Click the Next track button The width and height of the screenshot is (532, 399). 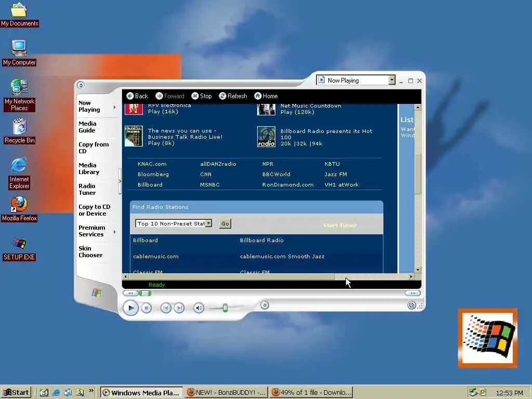(x=179, y=308)
